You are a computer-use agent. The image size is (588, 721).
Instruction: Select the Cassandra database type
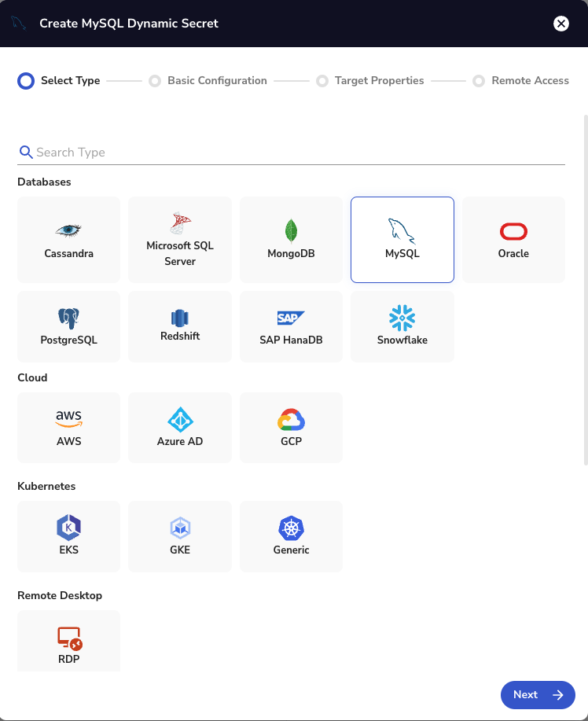tap(68, 240)
